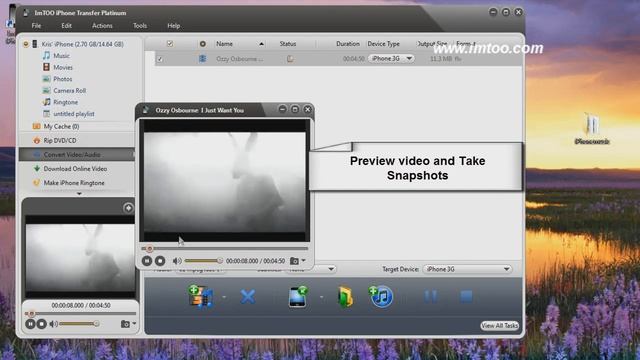
Task: Take snapshot in preview window
Action: point(294,261)
